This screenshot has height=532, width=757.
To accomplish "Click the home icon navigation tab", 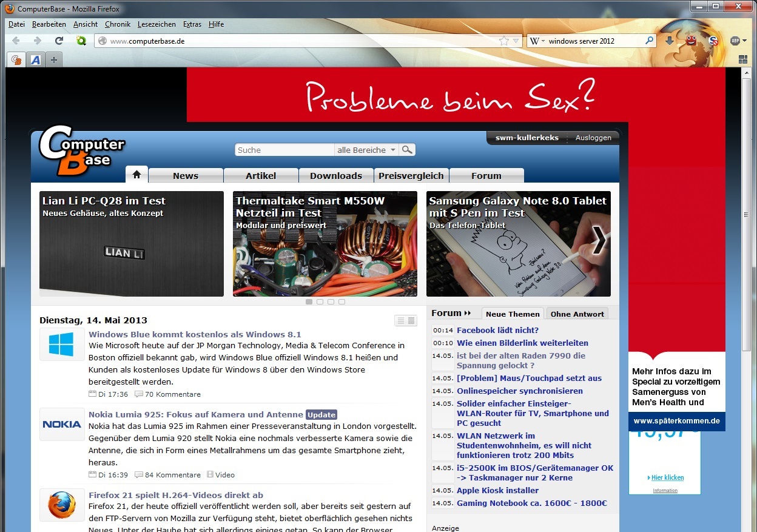I will 136,175.
